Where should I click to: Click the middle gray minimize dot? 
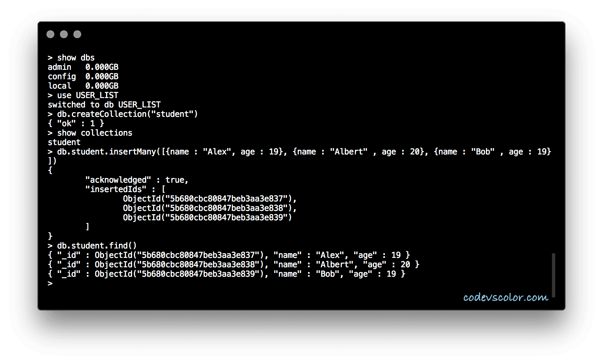[x=64, y=34]
